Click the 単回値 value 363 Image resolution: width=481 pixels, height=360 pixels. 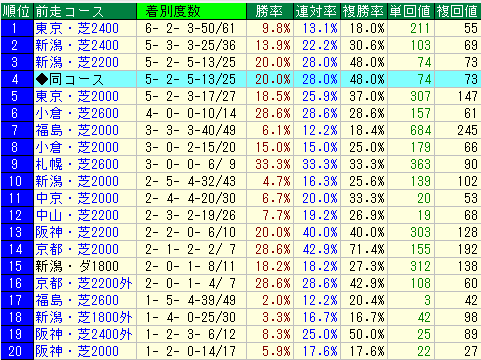point(421,164)
